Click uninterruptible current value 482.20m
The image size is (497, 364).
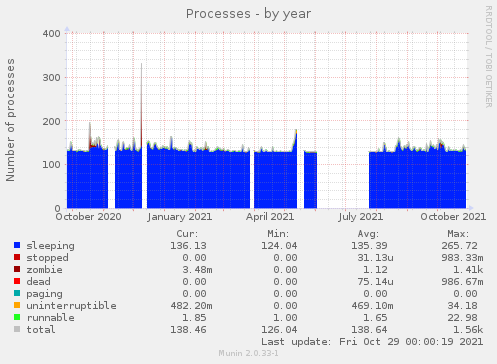[191, 306]
